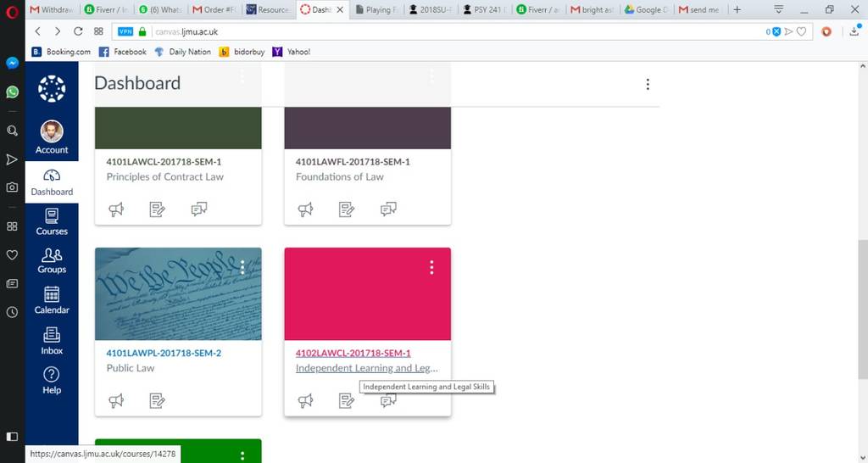Go back to previous page

point(37,31)
